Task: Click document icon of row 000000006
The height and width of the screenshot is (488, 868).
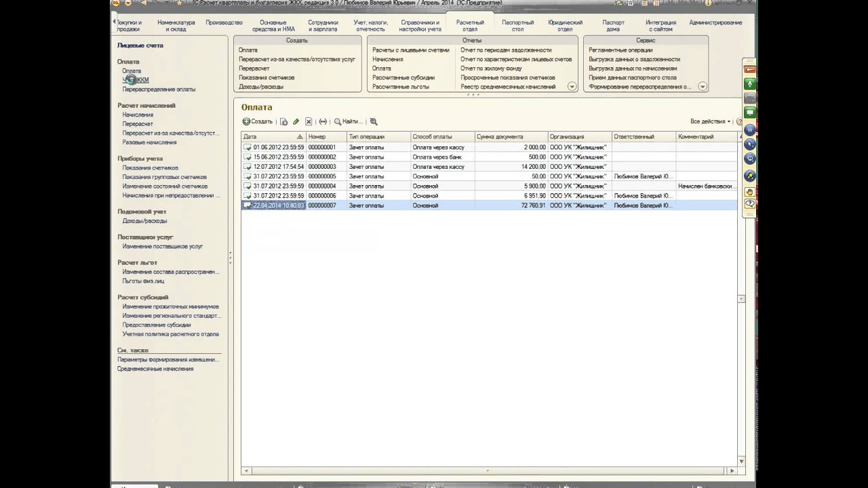Action: [x=248, y=195]
